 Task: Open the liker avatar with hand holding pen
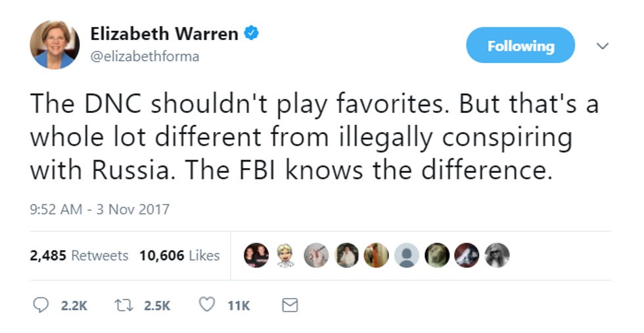click(316, 255)
